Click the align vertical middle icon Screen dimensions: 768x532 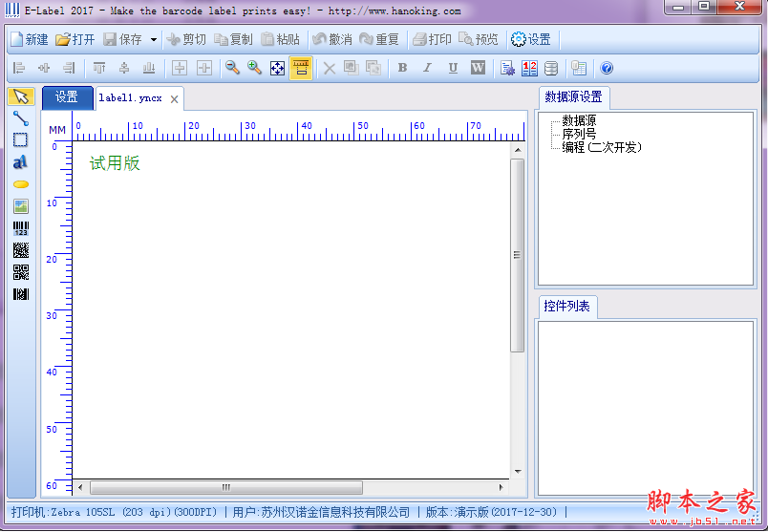tap(124, 68)
